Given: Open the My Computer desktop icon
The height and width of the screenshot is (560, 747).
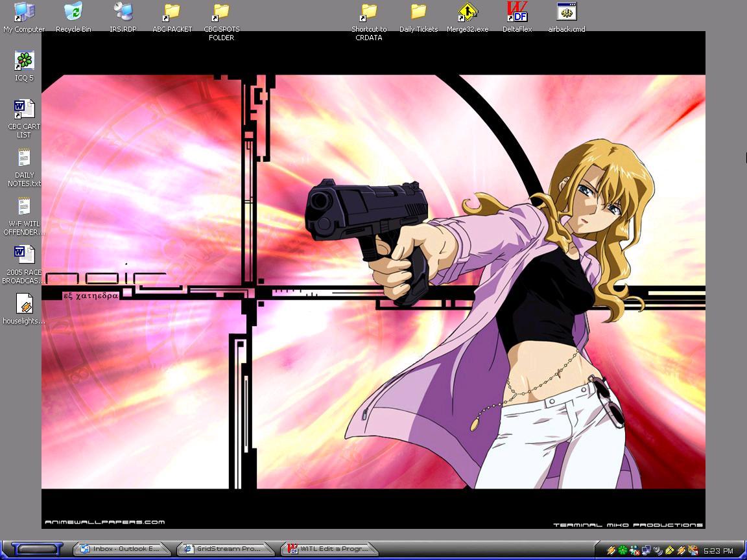Looking at the screenshot, I should pyautogui.click(x=24, y=12).
